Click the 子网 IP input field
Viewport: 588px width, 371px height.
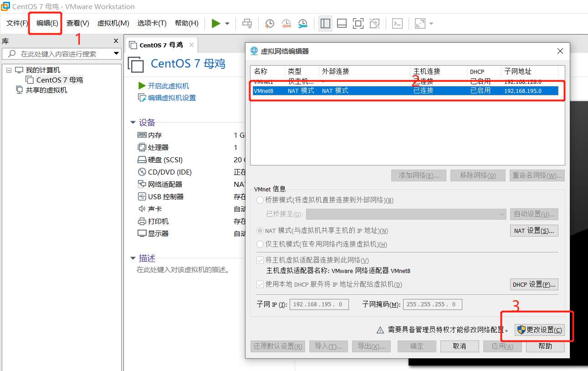coord(319,304)
